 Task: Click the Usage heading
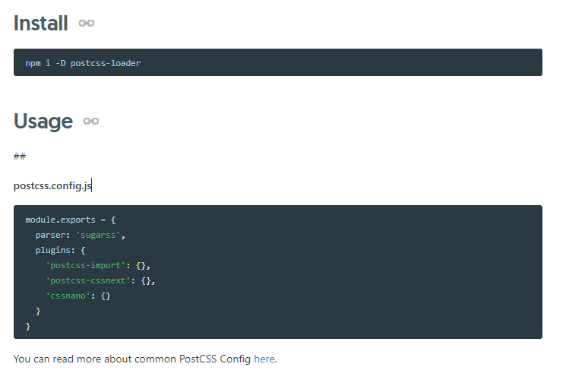tap(43, 121)
